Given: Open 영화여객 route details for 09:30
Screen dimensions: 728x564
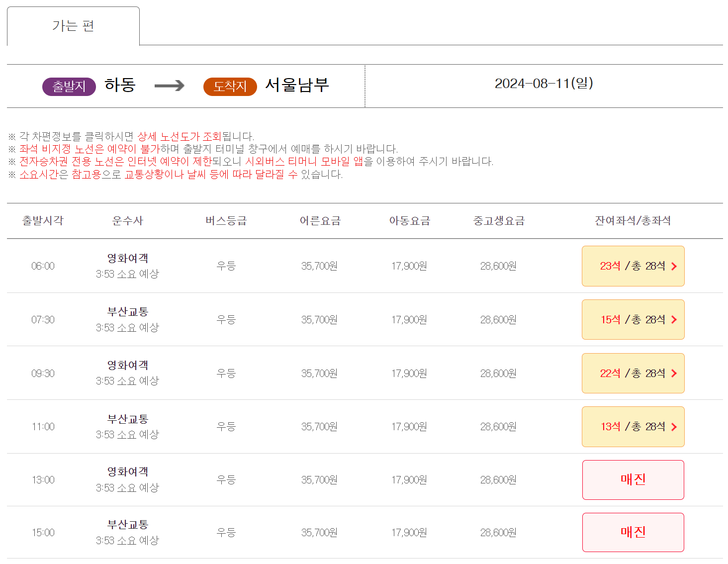Looking at the screenshot, I should point(128,366).
